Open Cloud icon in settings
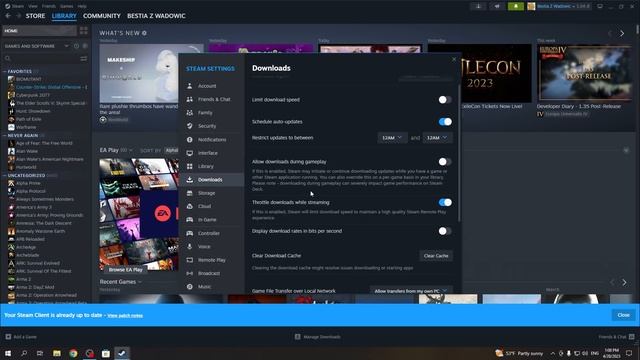Image resolution: width=640 pixels, height=360 pixels. click(x=189, y=206)
